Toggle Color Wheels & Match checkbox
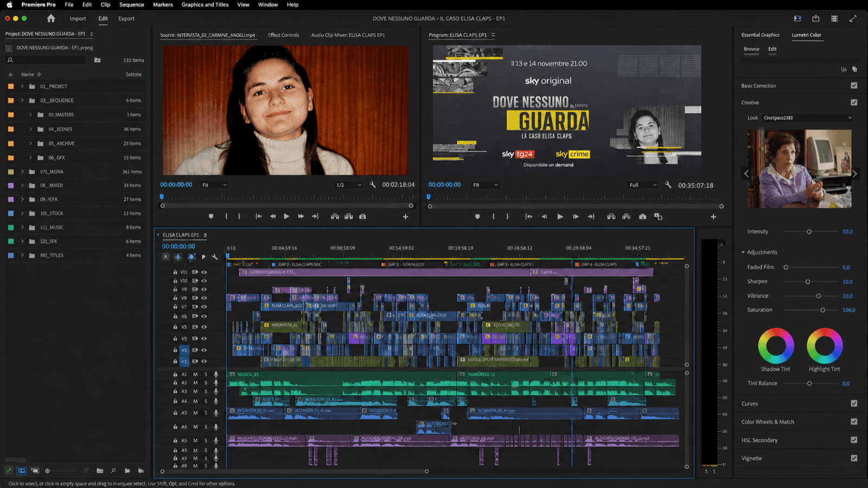 854,422
